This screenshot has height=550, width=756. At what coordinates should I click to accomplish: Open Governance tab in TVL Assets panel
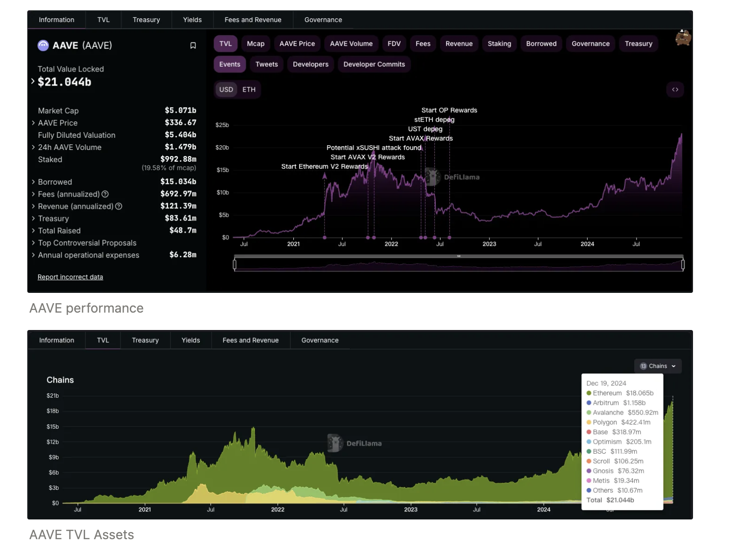320,340
